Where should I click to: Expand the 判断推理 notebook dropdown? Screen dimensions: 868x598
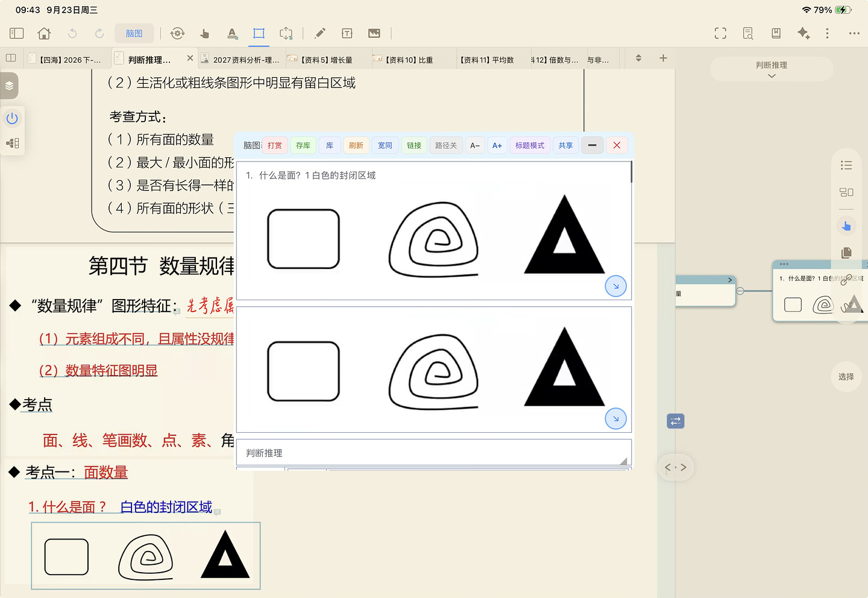(772, 69)
